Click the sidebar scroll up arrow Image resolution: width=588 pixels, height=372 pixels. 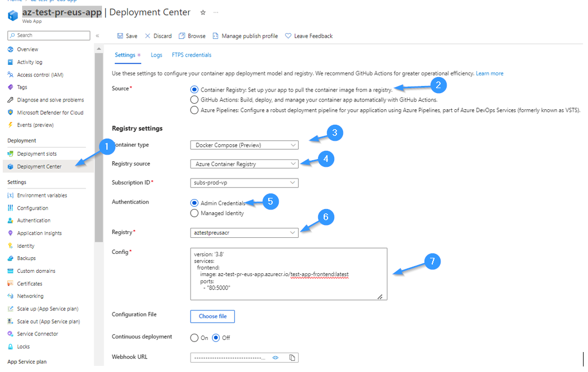[99, 49]
